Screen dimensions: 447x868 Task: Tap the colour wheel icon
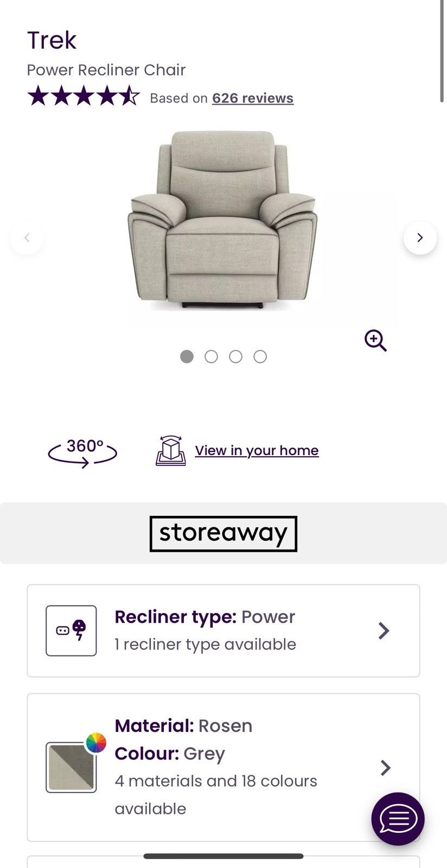tap(96, 743)
